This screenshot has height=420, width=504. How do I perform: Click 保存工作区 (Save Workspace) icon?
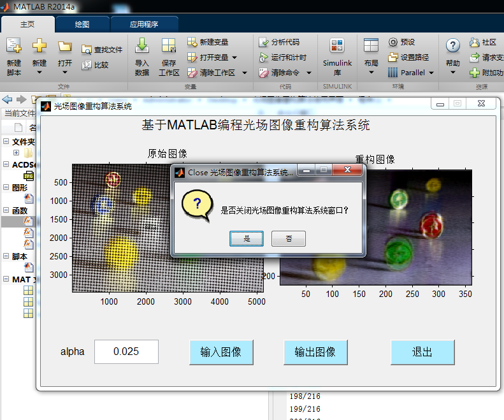[x=168, y=45]
